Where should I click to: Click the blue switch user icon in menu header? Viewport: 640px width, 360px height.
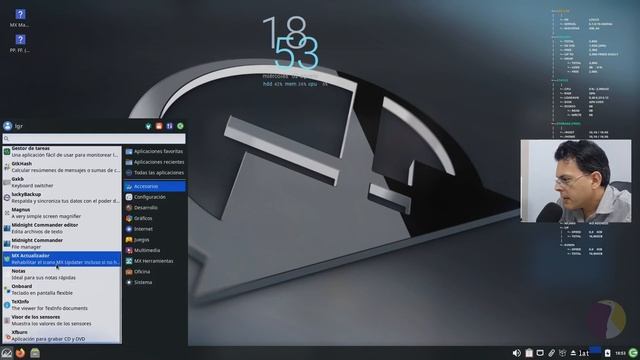pyautogui.click(x=169, y=126)
